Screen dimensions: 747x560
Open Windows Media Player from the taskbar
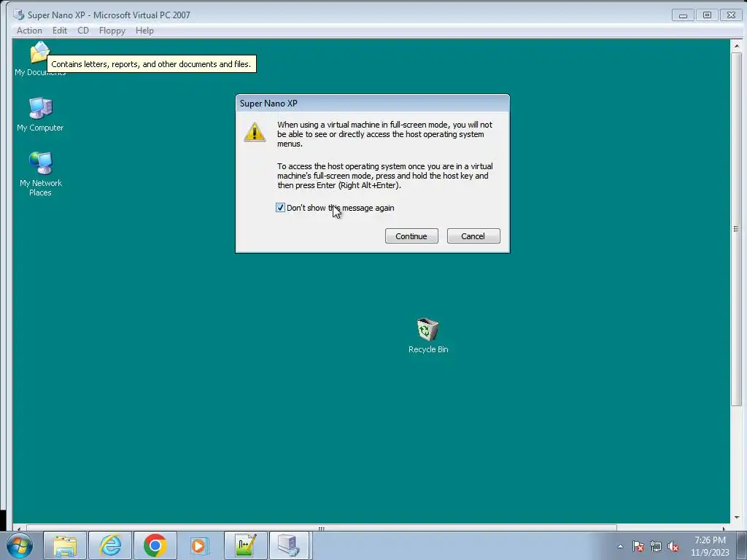(x=200, y=545)
